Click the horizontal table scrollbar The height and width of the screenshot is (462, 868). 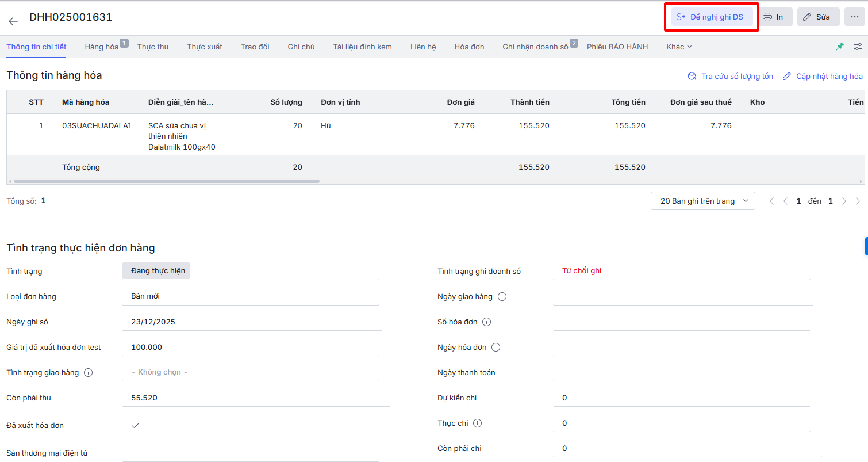pyautogui.click(x=167, y=181)
